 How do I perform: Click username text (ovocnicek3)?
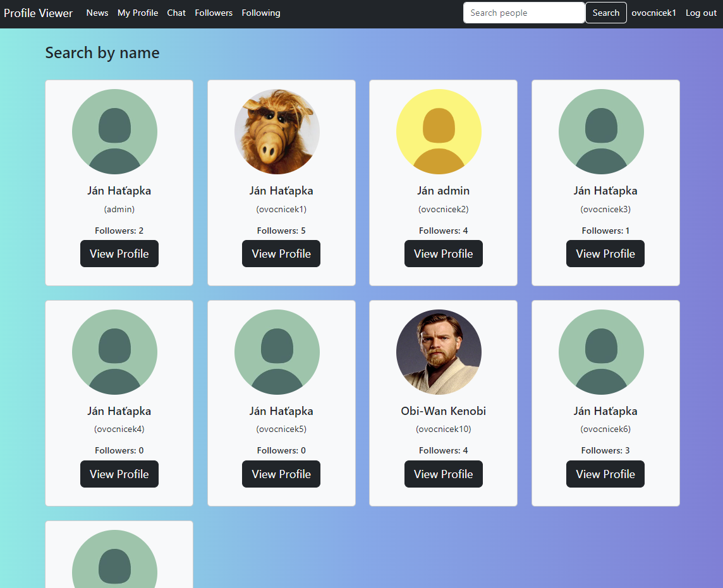click(605, 209)
